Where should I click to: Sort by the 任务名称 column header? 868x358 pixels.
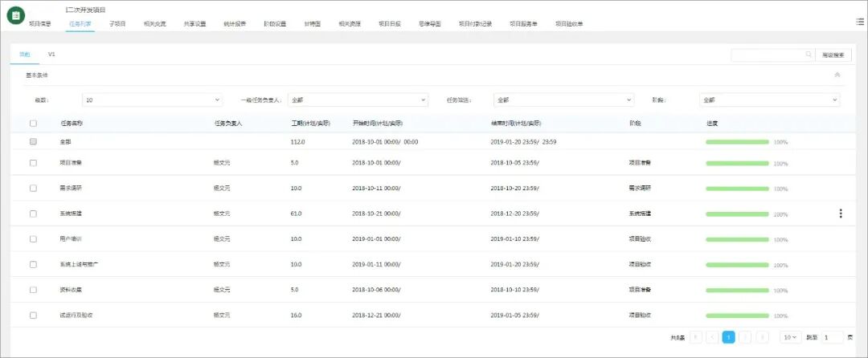pyautogui.click(x=72, y=123)
